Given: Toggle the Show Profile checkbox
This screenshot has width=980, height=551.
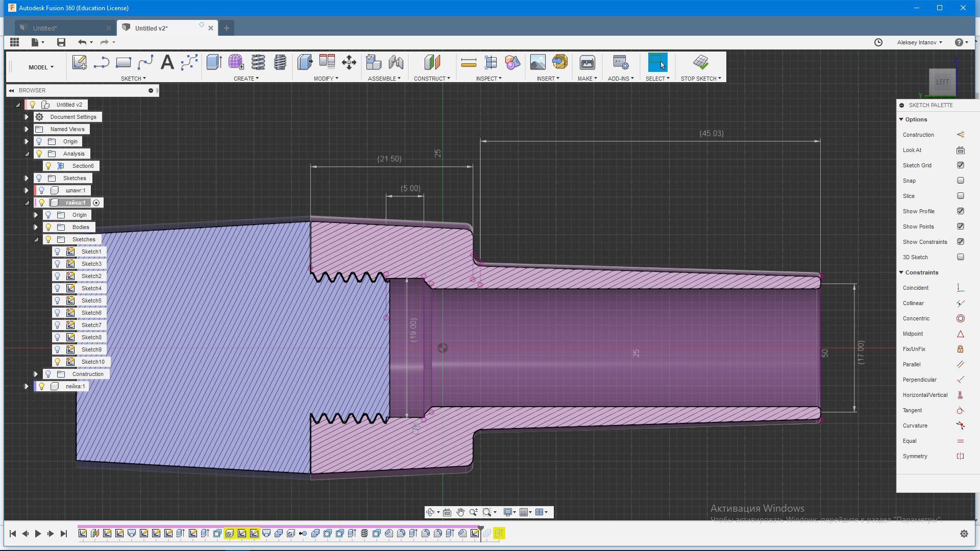Looking at the screenshot, I should 960,211.
